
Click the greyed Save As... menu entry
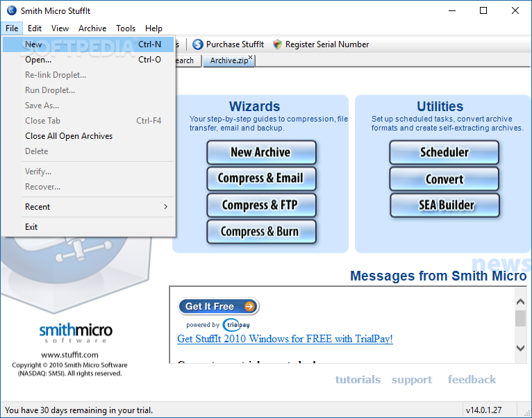click(88, 106)
